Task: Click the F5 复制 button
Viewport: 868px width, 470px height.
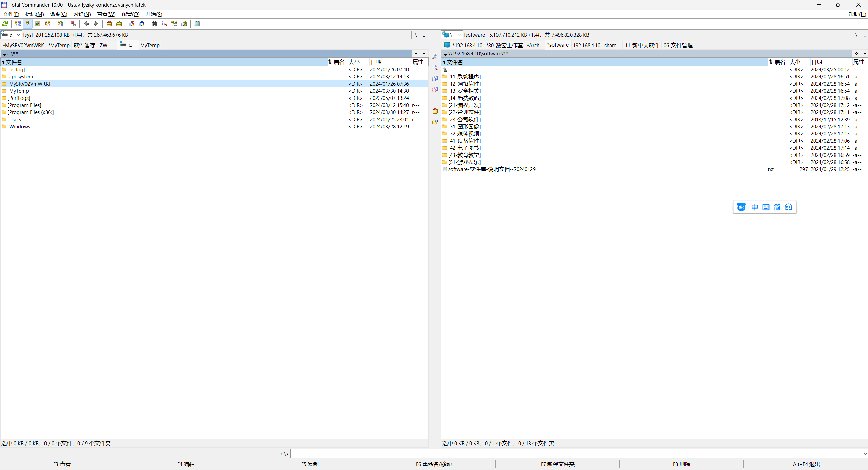Action: (x=310, y=464)
